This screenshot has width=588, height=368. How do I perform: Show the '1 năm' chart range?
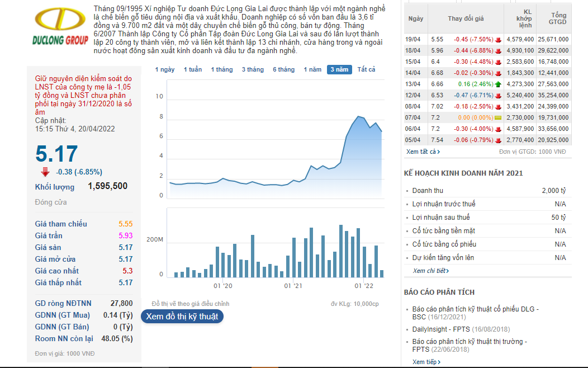point(312,69)
